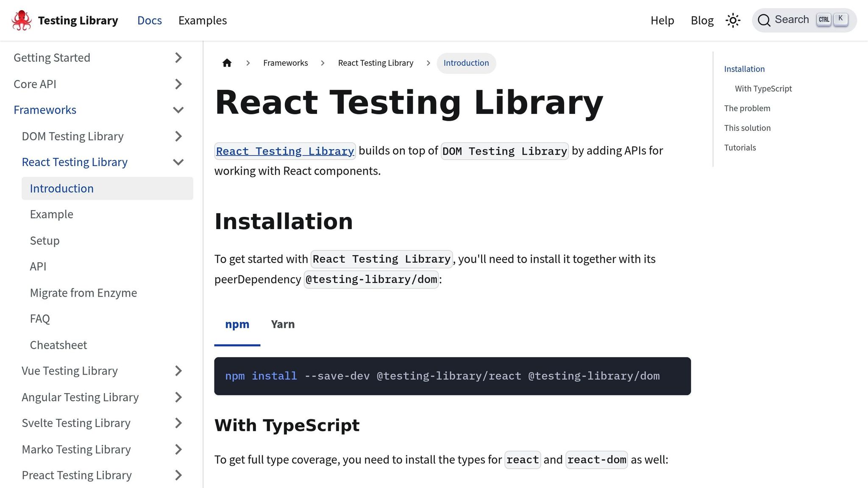Viewport: 868px width, 488px height.
Task: Collapse the Frameworks section
Action: (178, 110)
